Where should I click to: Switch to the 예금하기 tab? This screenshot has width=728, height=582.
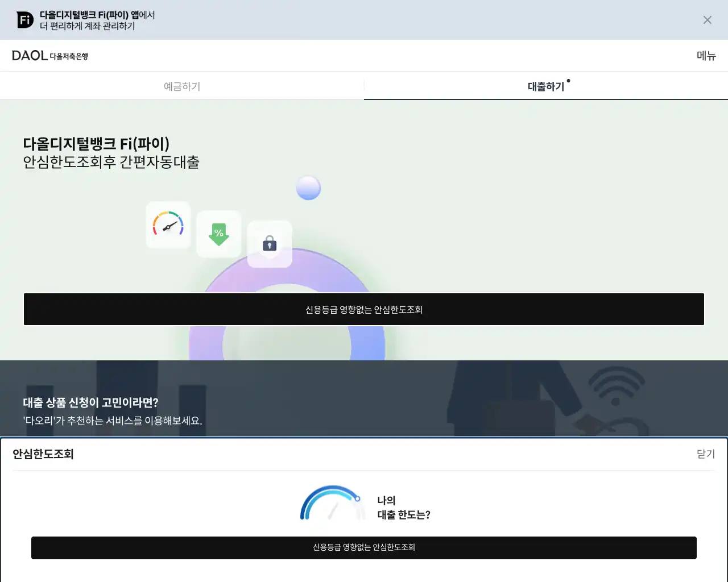(x=182, y=86)
